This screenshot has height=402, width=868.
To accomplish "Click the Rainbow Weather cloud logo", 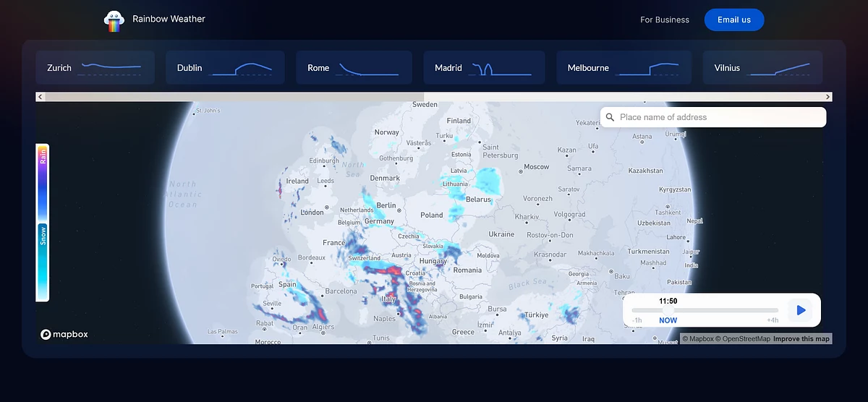I will 114,20.
